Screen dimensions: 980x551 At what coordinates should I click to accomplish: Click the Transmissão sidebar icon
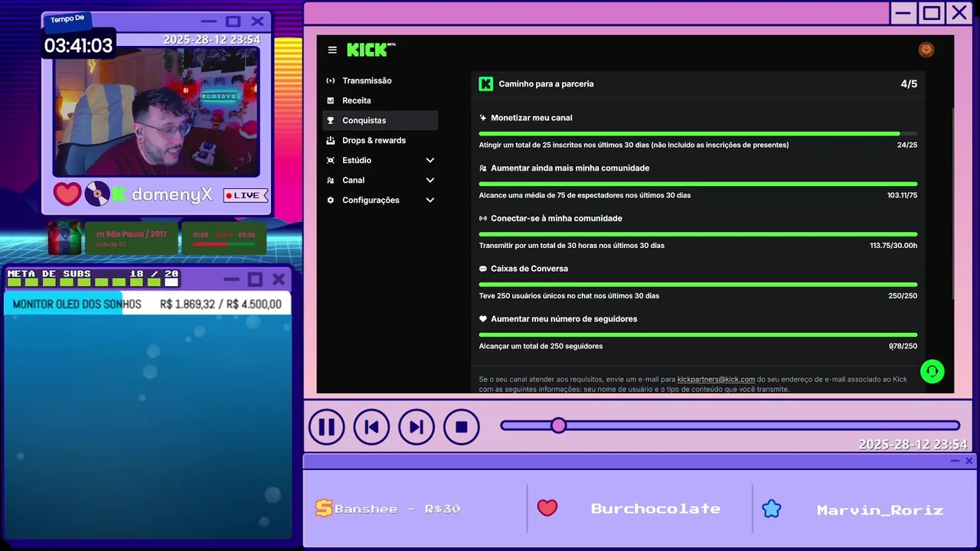point(331,80)
